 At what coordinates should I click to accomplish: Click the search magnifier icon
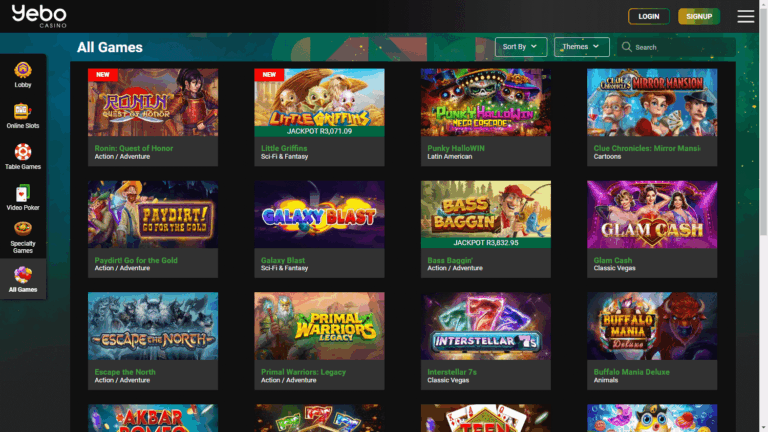(x=627, y=47)
